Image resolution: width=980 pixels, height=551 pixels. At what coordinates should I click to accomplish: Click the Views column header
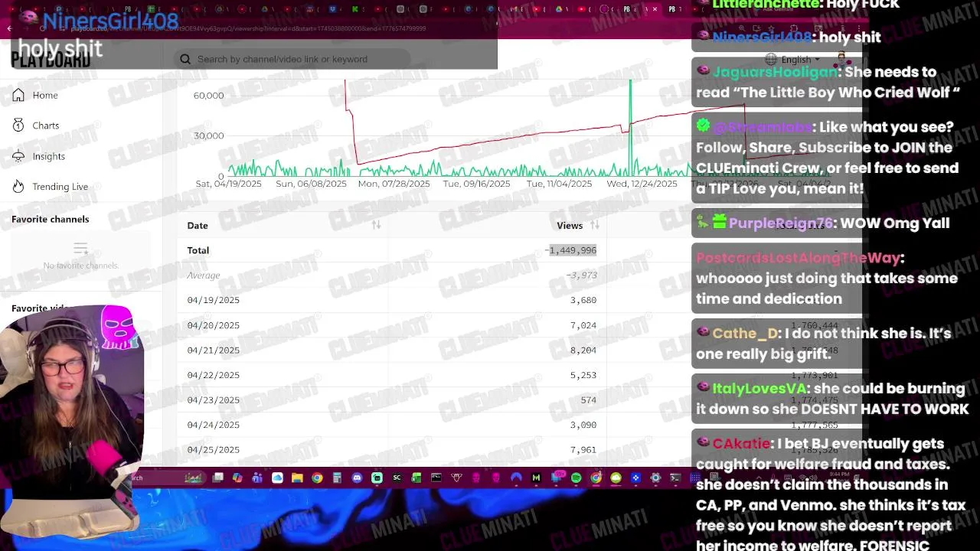pos(570,225)
